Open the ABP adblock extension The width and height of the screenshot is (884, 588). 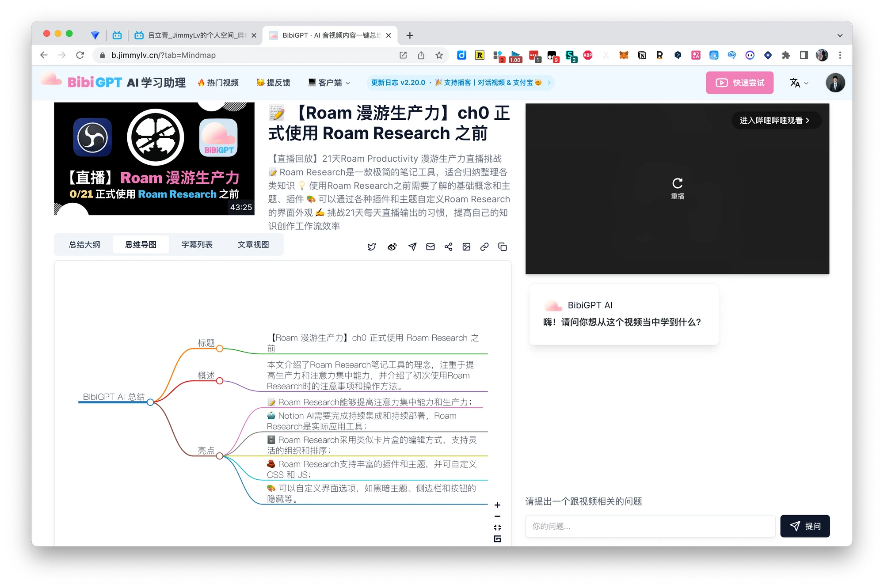[587, 55]
